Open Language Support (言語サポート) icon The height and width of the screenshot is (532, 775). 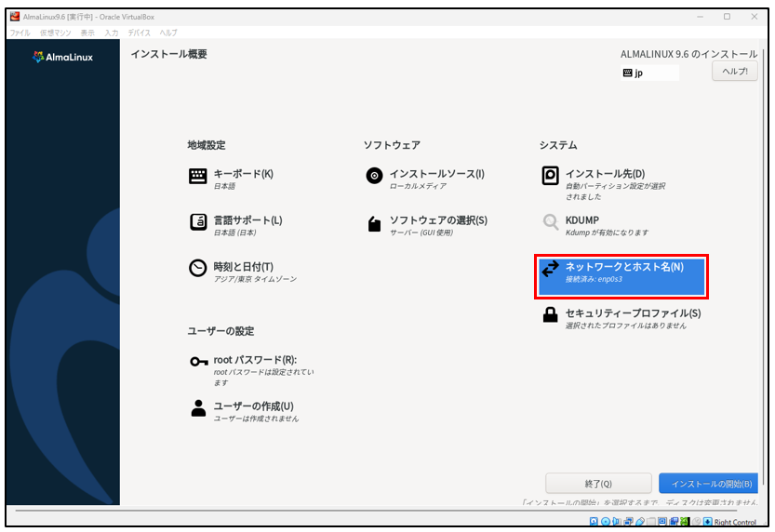pyautogui.click(x=198, y=223)
